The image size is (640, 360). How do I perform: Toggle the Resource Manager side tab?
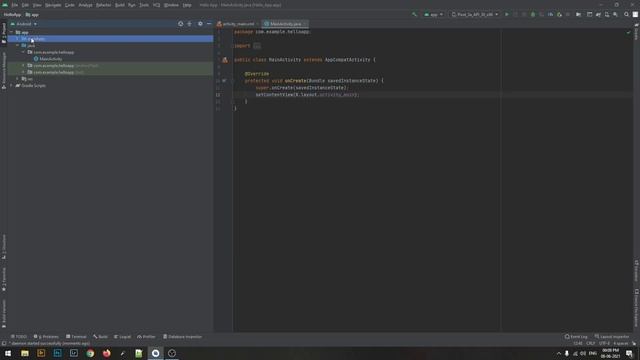point(4,70)
